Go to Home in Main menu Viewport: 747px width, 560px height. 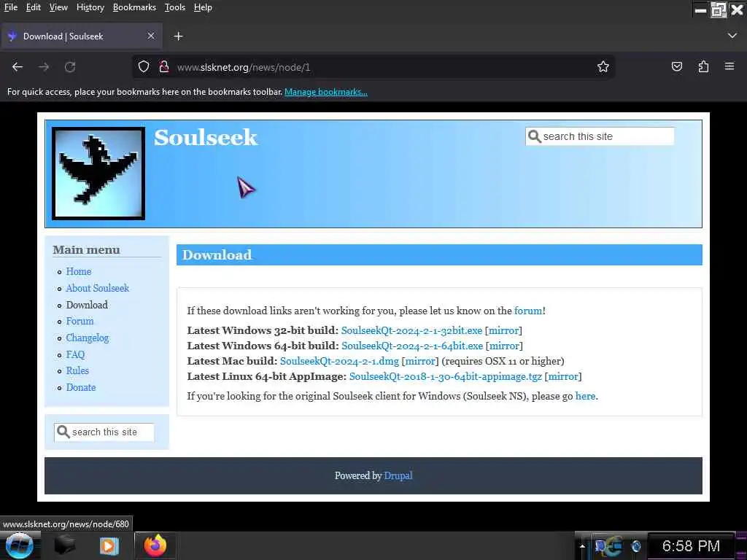point(79,271)
